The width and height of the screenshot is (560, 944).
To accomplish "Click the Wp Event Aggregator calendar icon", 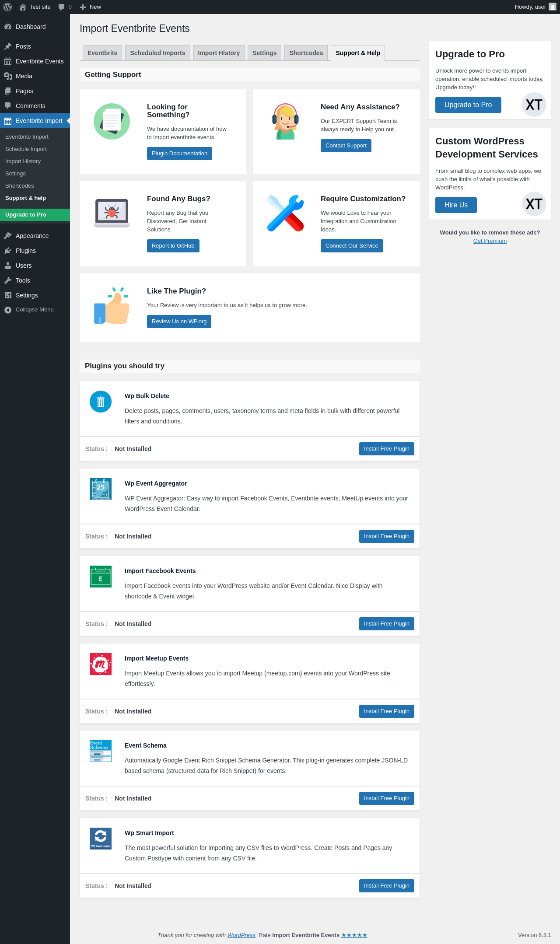I will 101,489.
